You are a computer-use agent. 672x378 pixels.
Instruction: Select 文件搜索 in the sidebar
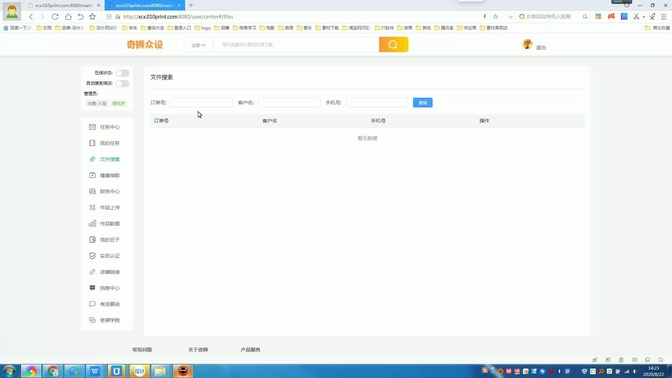(105, 159)
